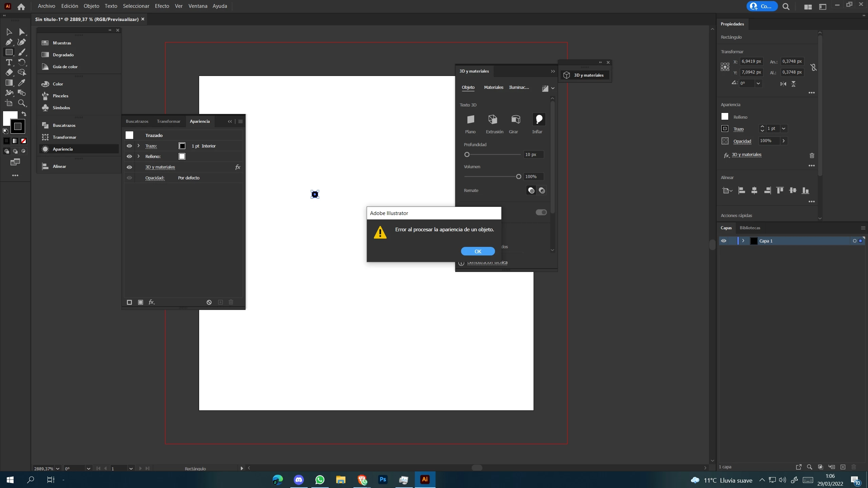Image resolution: width=868 pixels, height=488 pixels.
Task: Open the stroke weight dropdown in Propiedades
Action: 784,129
